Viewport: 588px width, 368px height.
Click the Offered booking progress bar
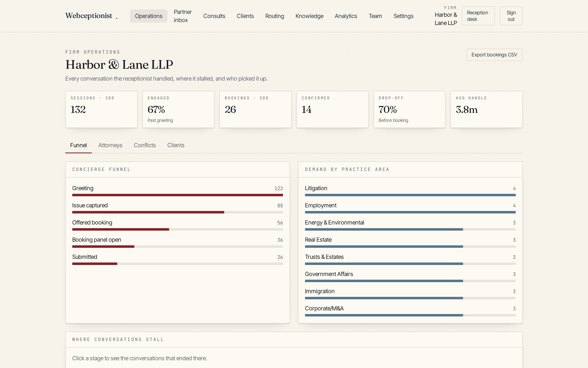pos(177,229)
